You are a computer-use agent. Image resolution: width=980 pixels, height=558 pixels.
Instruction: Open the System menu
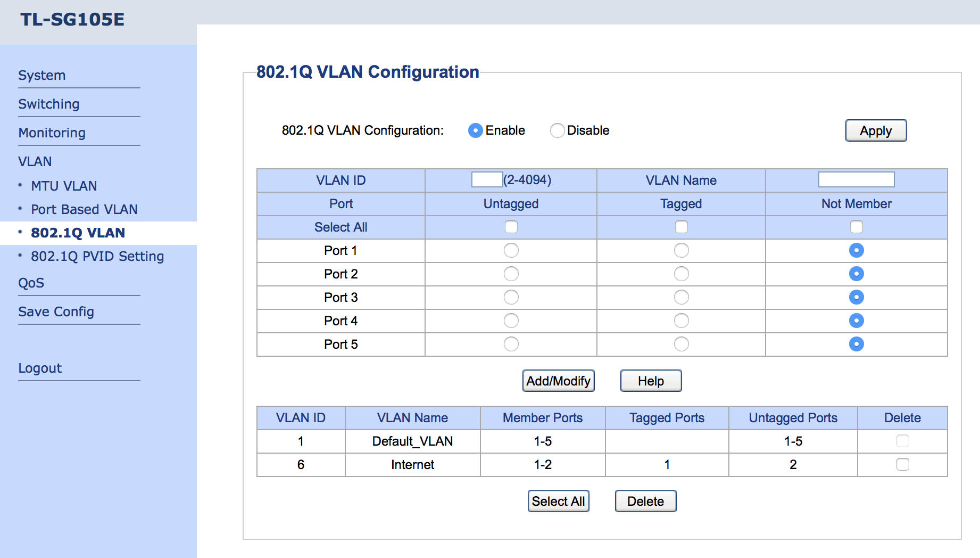(42, 76)
